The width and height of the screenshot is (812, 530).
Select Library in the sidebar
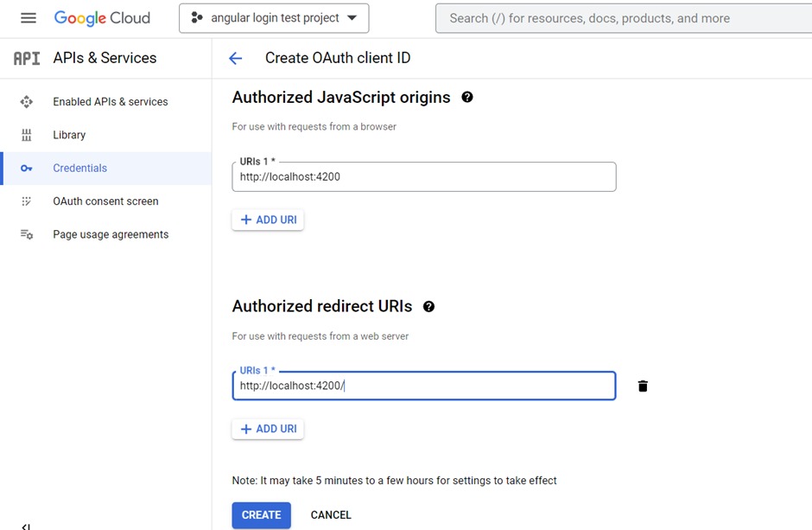pos(69,135)
